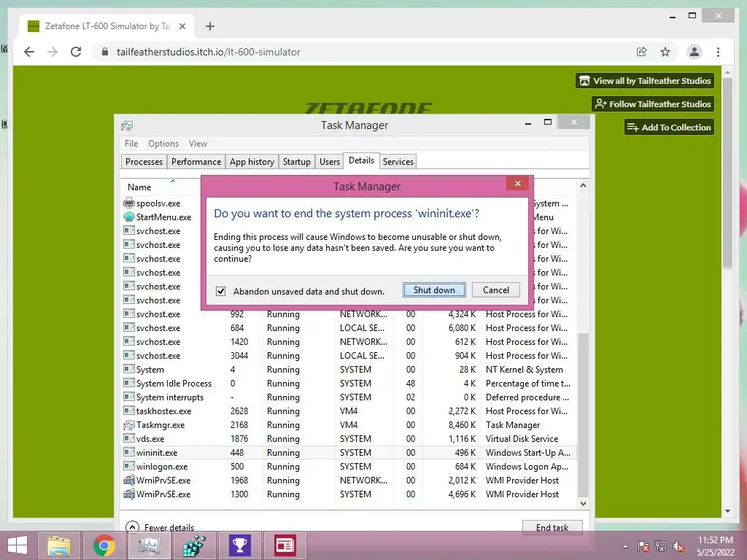Reload the page with the refresh icon
This screenshot has height=560, width=747.
[76, 52]
